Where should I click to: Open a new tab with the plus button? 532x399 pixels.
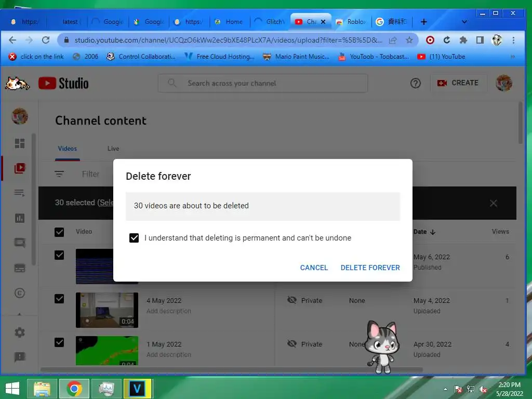pyautogui.click(x=424, y=22)
